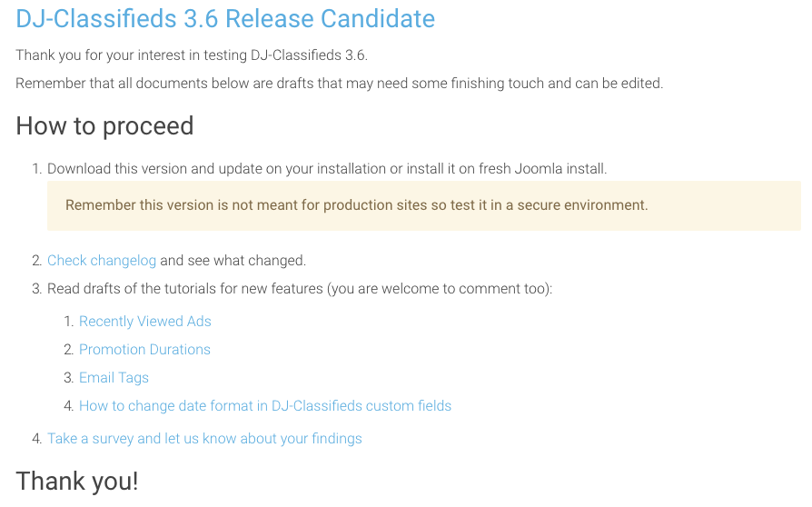Open the DJ-Classifieds 3.6 Release Candidate title link

point(225,19)
